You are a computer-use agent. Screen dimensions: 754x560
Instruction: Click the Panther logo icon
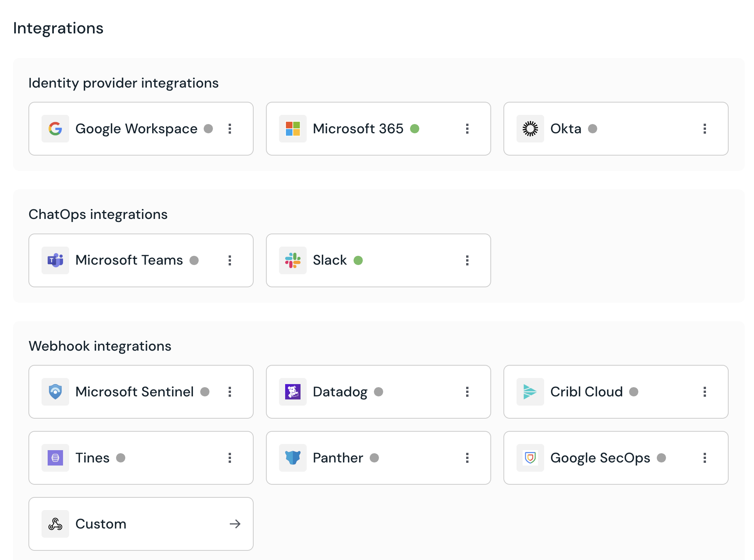[x=292, y=458]
